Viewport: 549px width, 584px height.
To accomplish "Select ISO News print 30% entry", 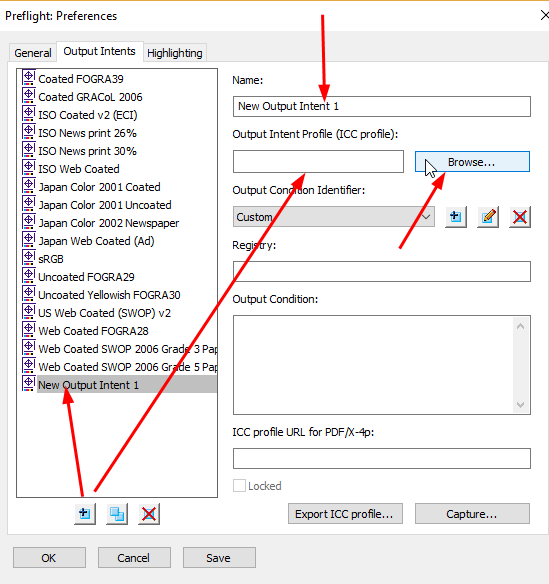I will coord(88,151).
